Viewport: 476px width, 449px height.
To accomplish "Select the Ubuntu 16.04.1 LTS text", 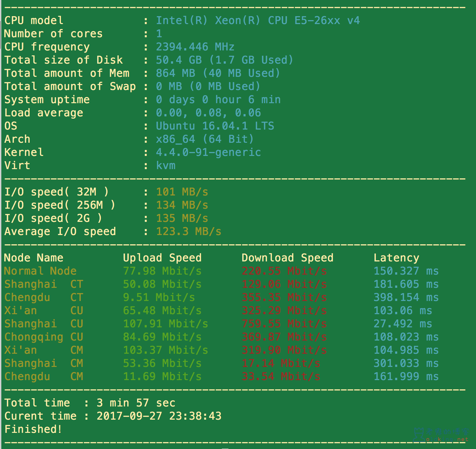I will (x=215, y=126).
